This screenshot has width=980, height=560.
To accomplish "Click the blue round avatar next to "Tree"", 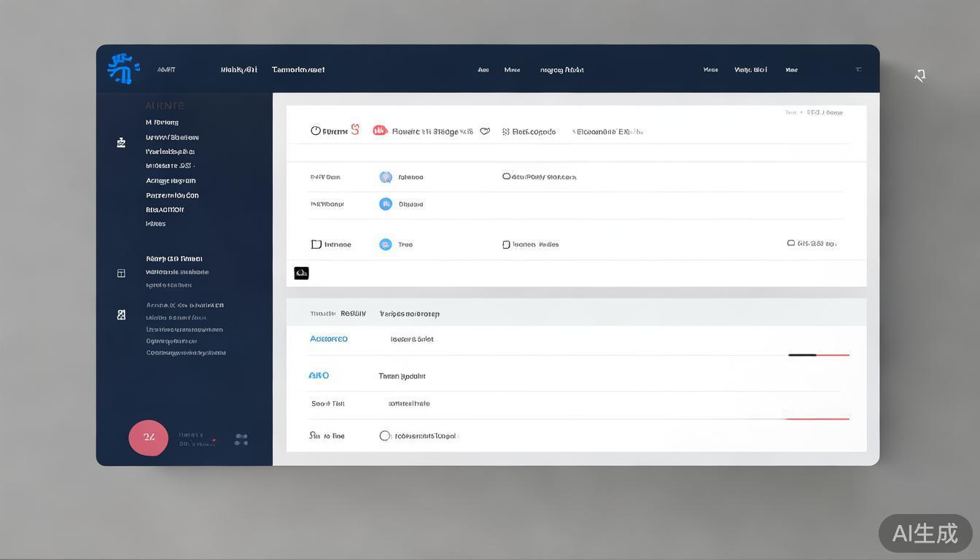I will tap(386, 244).
